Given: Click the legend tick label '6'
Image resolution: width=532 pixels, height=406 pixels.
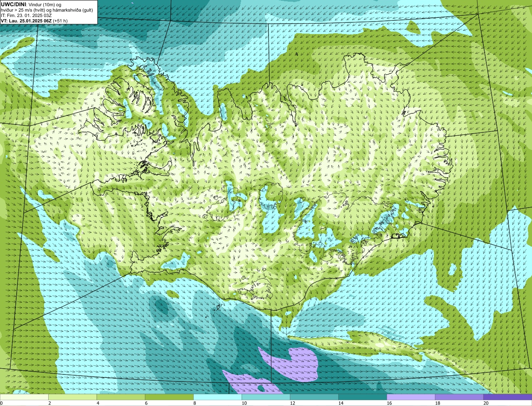Looking at the screenshot, I should pyautogui.click(x=146, y=403).
